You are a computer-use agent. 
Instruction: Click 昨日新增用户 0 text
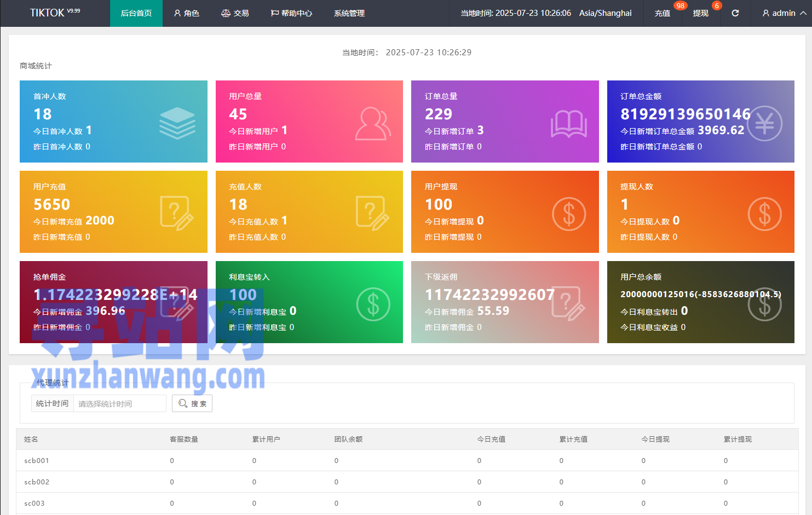[x=257, y=147]
